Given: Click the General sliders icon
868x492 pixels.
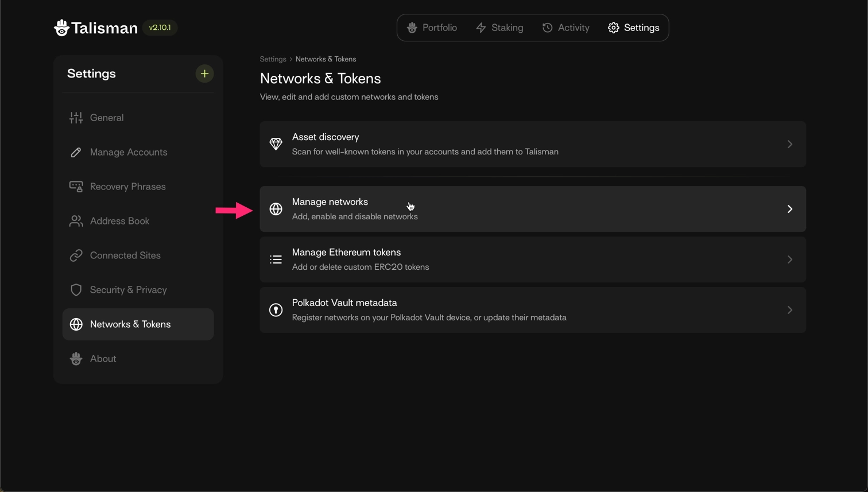Looking at the screenshot, I should pyautogui.click(x=76, y=118).
